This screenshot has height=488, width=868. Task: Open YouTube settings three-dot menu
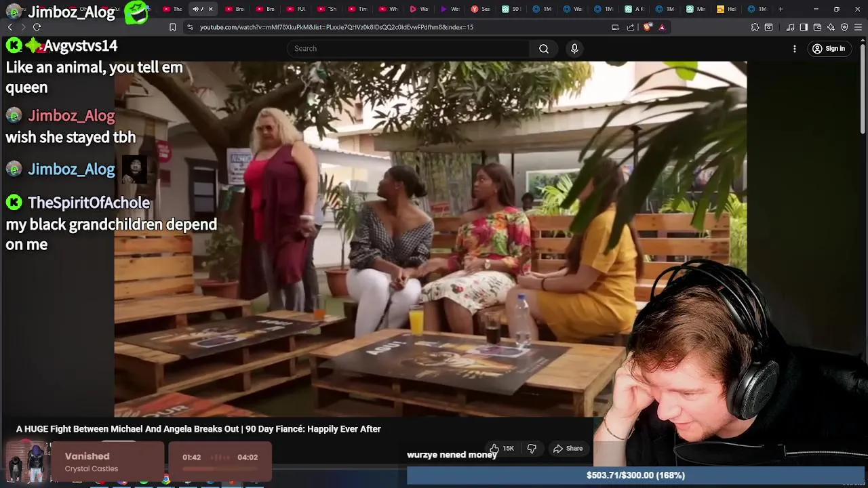click(795, 49)
